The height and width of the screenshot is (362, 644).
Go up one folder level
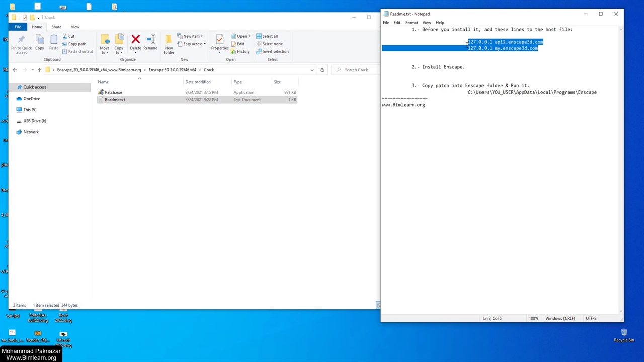tap(39, 70)
